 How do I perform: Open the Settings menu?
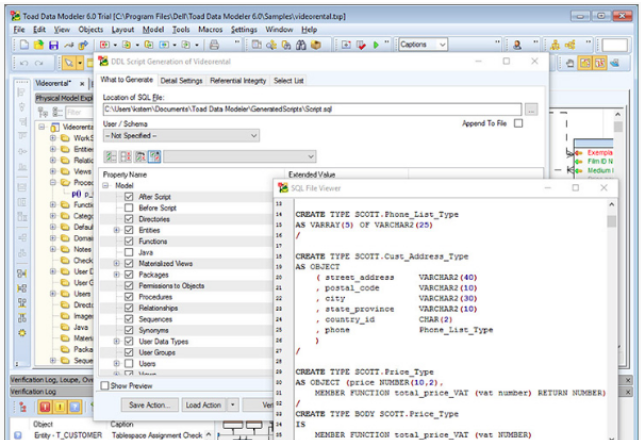[x=244, y=29]
